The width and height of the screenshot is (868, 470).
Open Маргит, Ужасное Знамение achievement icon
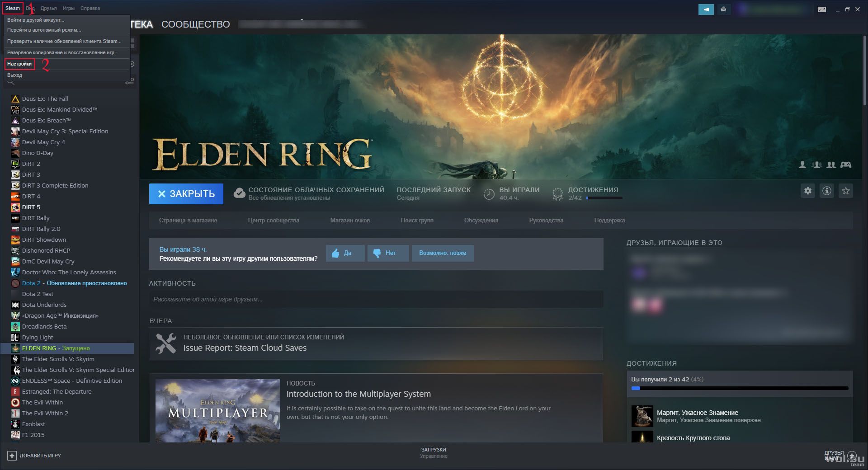point(642,416)
